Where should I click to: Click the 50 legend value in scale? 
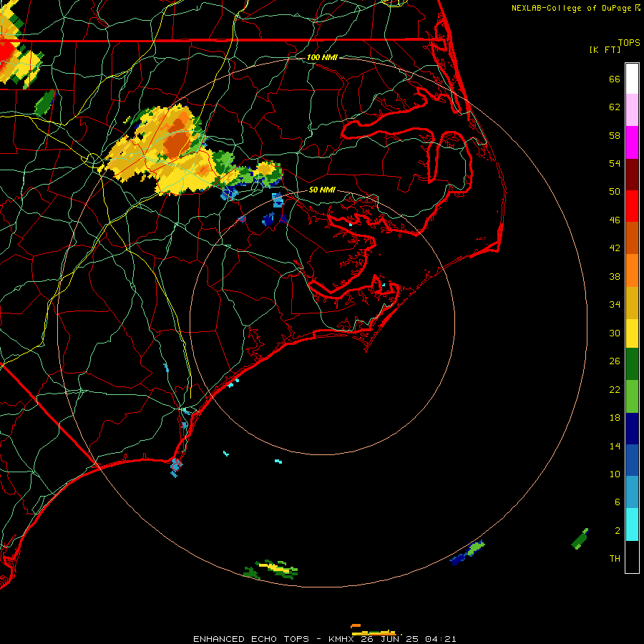(615, 192)
